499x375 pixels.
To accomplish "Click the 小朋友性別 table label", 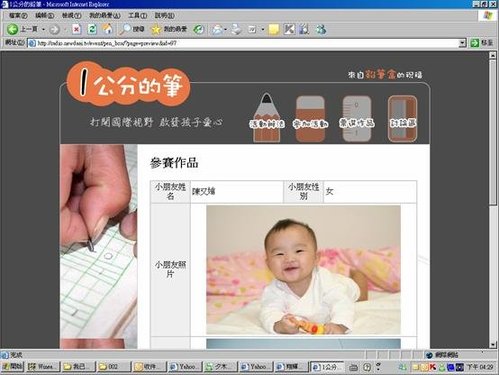I will [303, 191].
